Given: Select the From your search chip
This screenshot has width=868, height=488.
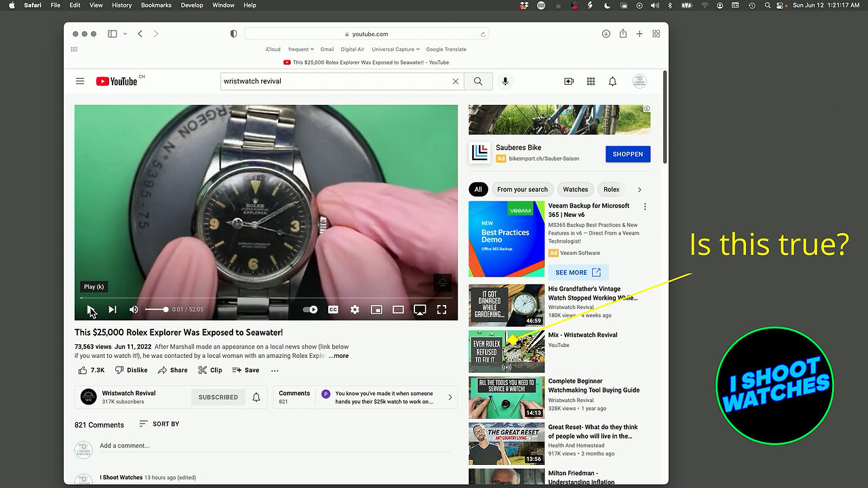Looking at the screenshot, I should click(x=522, y=190).
